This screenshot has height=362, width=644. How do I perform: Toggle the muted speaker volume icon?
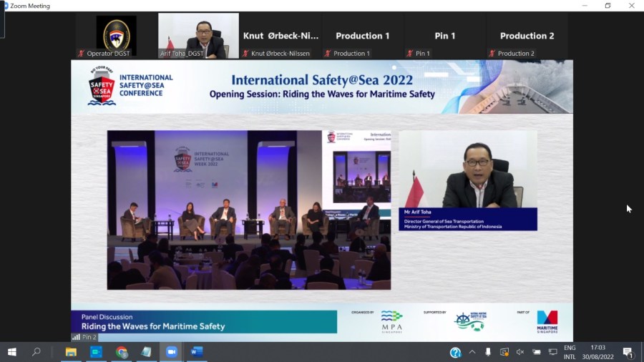coord(520,352)
